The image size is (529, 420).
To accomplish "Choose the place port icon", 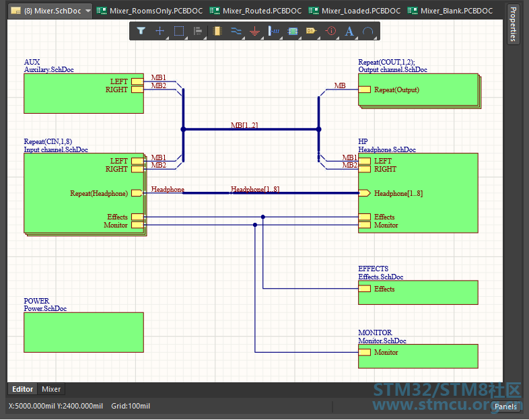I will coord(312,31).
